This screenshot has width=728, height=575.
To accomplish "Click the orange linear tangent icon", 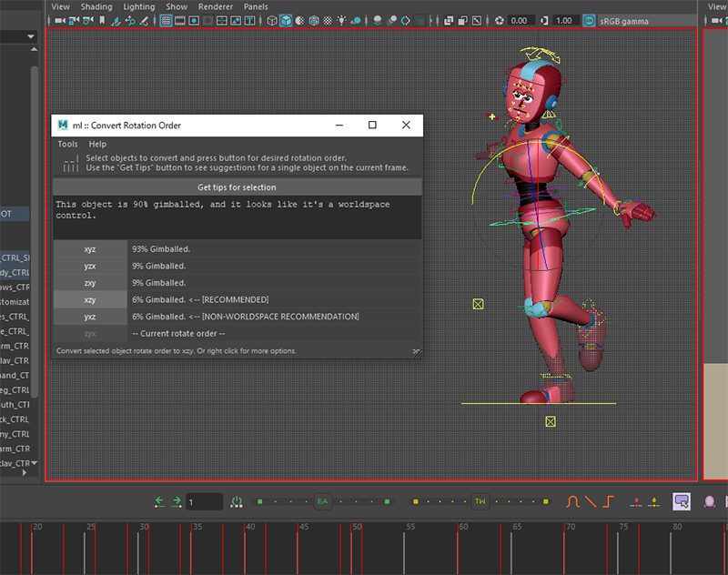I will click(591, 501).
